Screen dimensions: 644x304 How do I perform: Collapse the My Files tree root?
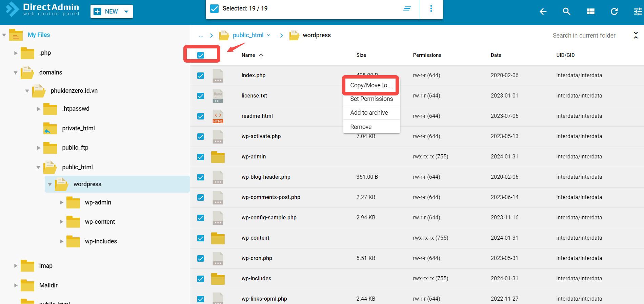click(x=4, y=35)
